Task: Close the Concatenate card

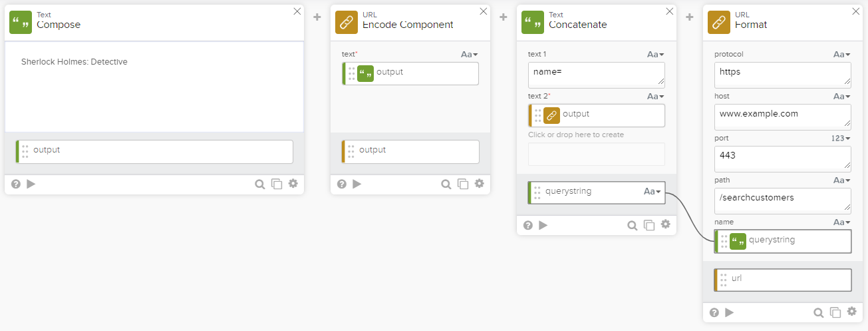Action: [669, 11]
